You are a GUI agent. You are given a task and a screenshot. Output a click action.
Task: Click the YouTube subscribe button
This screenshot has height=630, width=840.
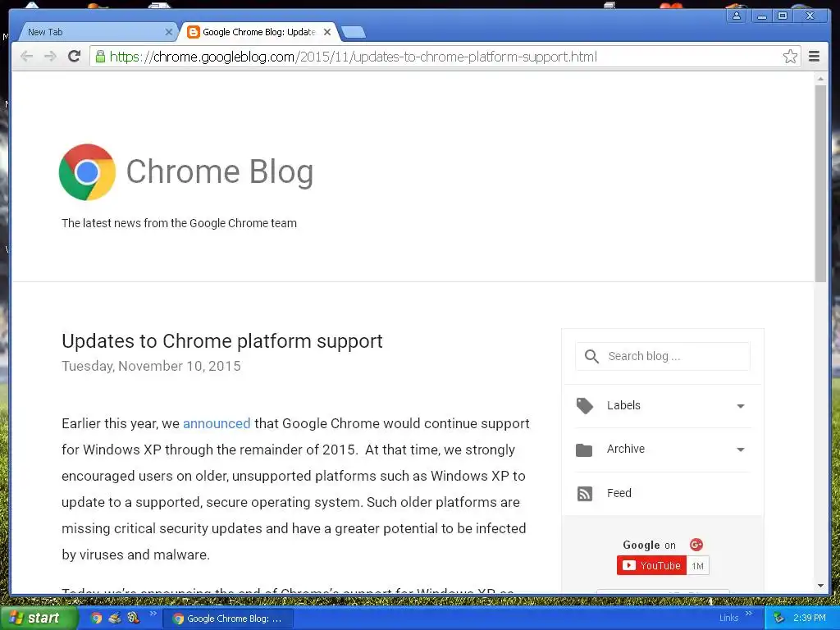pyautogui.click(x=651, y=566)
